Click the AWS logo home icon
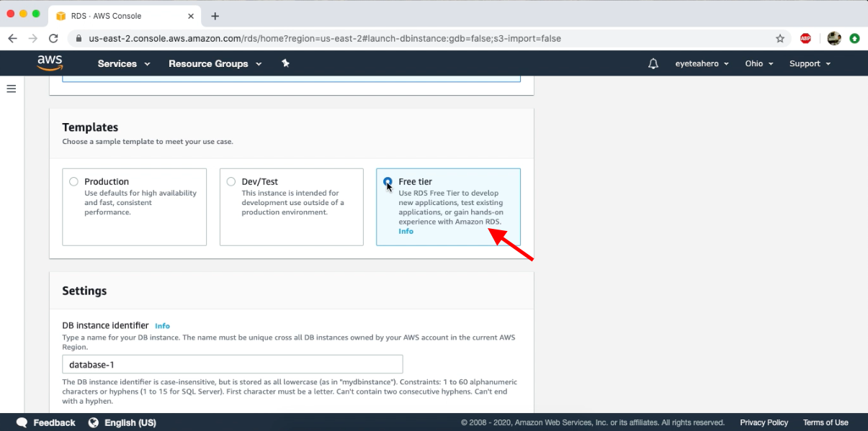This screenshot has width=868, height=431. (50, 63)
